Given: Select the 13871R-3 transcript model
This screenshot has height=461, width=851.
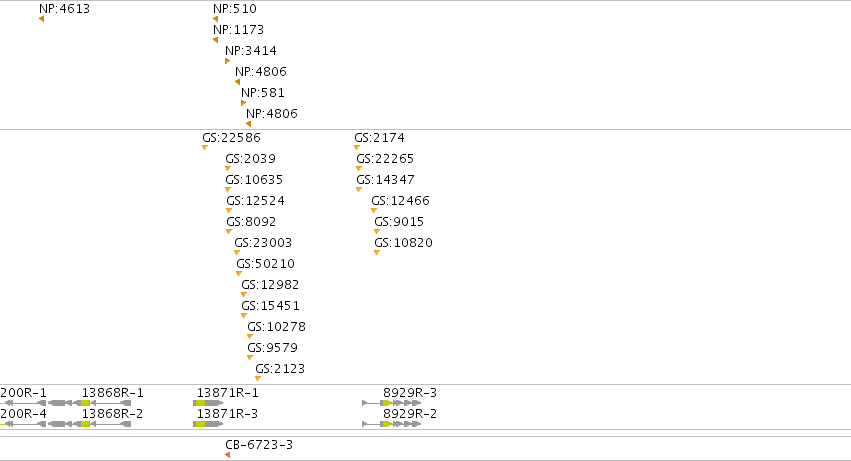Looking at the screenshot, I should [x=208, y=424].
